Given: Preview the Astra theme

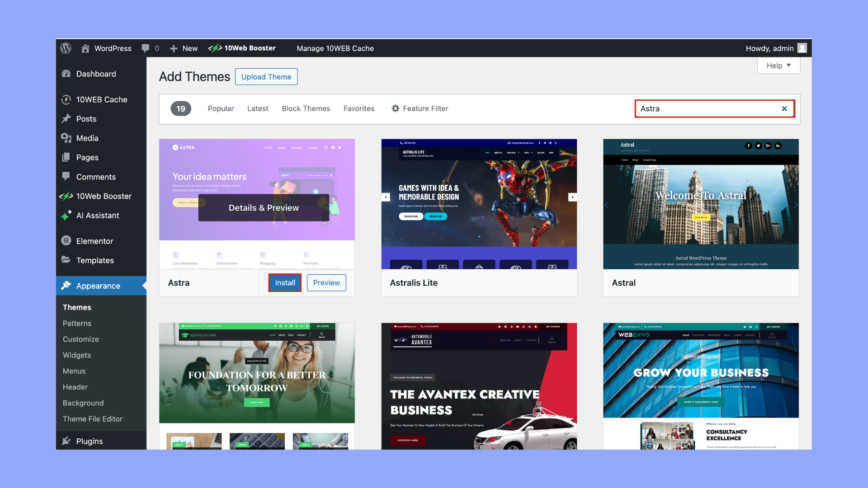Looking at the screenshot, I should 326,283.
